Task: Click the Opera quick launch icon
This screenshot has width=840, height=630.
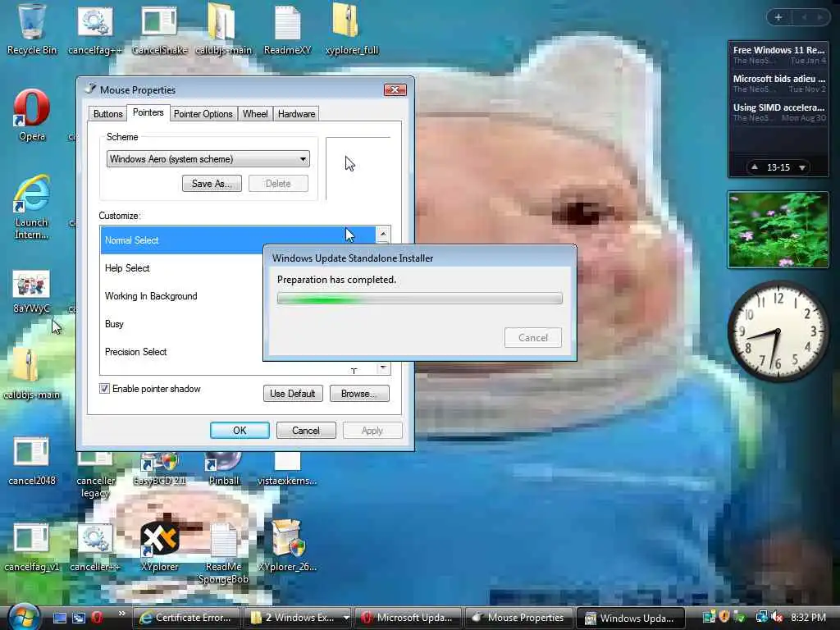Action: 97,618
